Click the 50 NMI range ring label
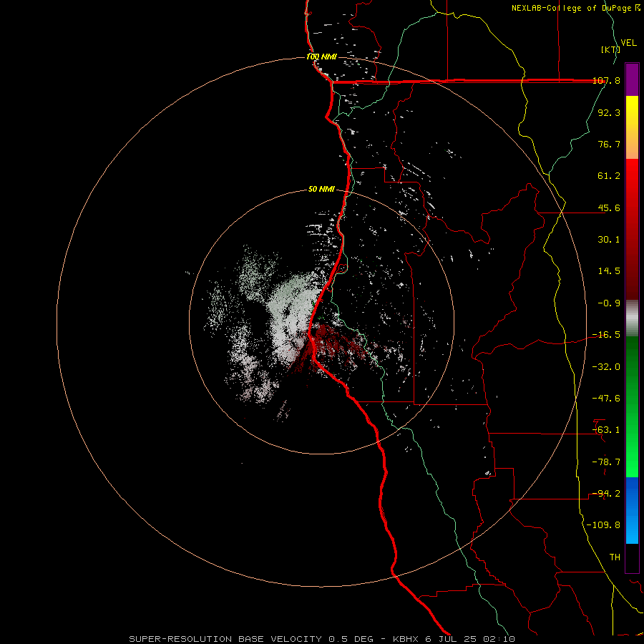This screenshot has height=644, width=644. pyautogui.click(x=321, y=189)
